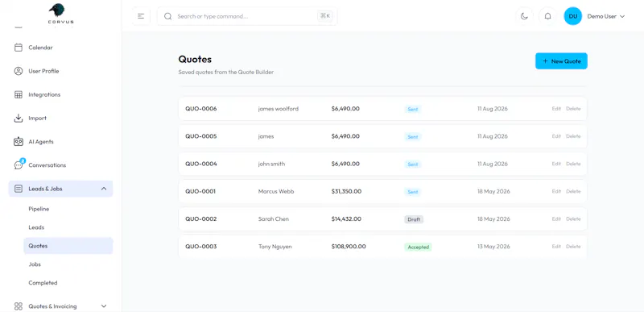The image size is (644, 312).
Task: Click the $108,900.00 amount
Action: (349, 246)
